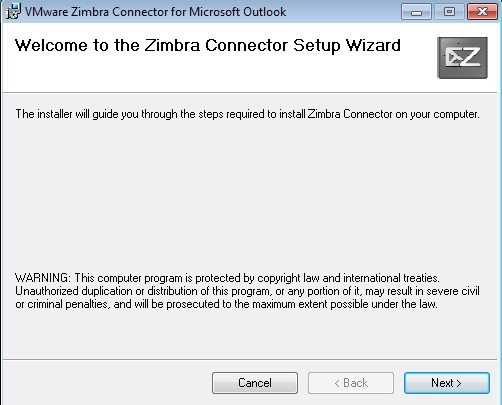Click the VMware Zimbra Connector window title text

point(155,12)
